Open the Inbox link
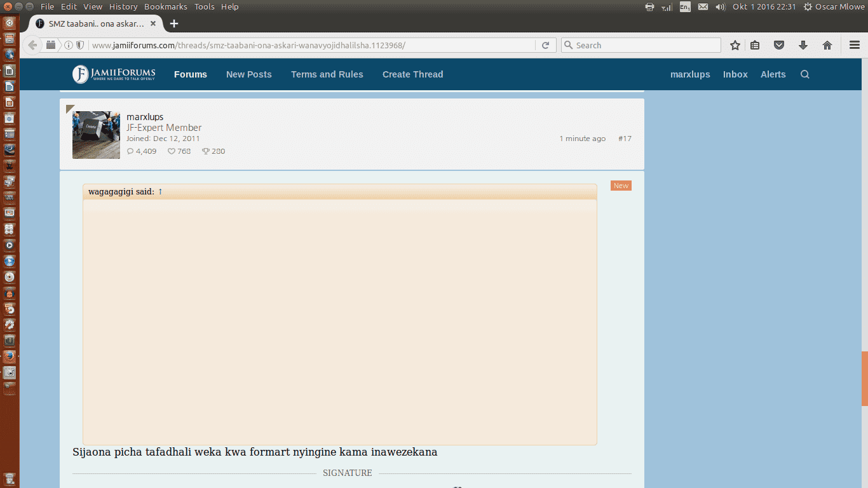Image resolution: width=868 pixels, height=488 pixels. click(x=735, y=74)
